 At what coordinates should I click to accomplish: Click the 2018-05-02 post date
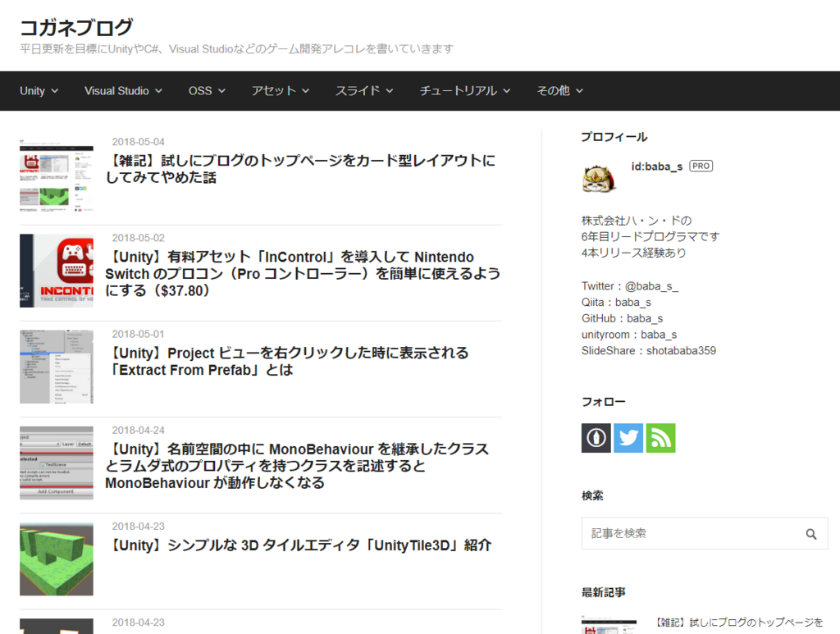pyautogui.click(x=138, y=238)
